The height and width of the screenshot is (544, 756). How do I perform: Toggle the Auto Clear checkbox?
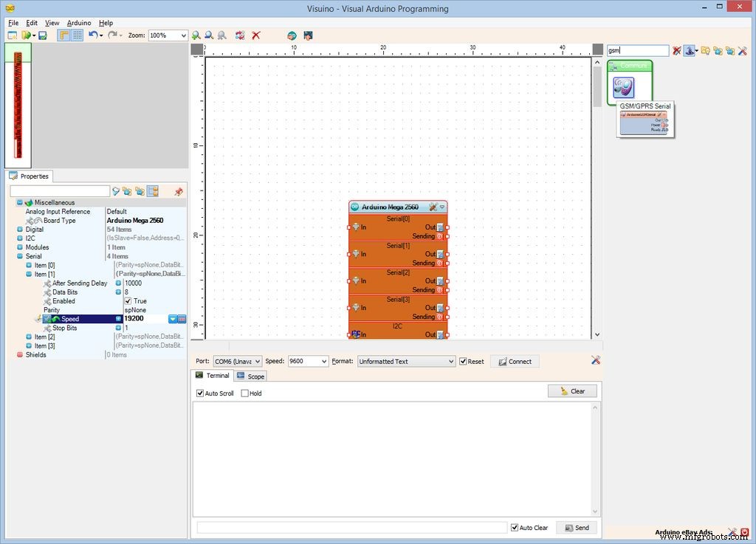pyautogui.click(x=515, y=528)
